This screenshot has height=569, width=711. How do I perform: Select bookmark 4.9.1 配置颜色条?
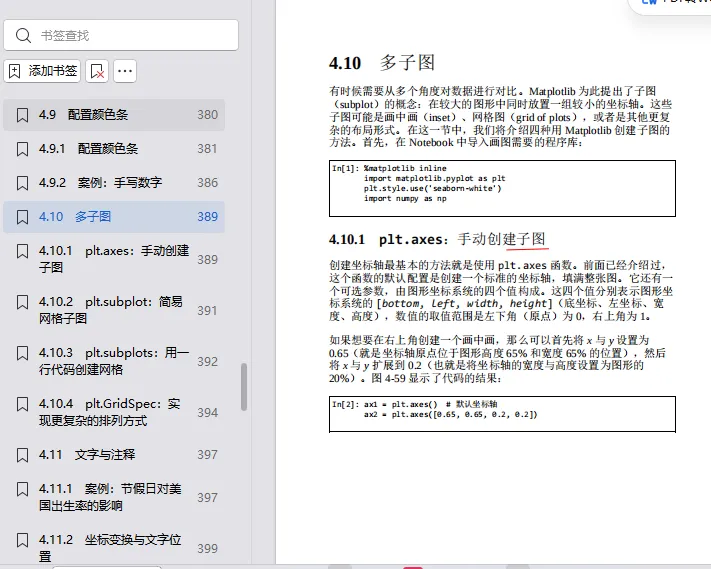(114, 149)
